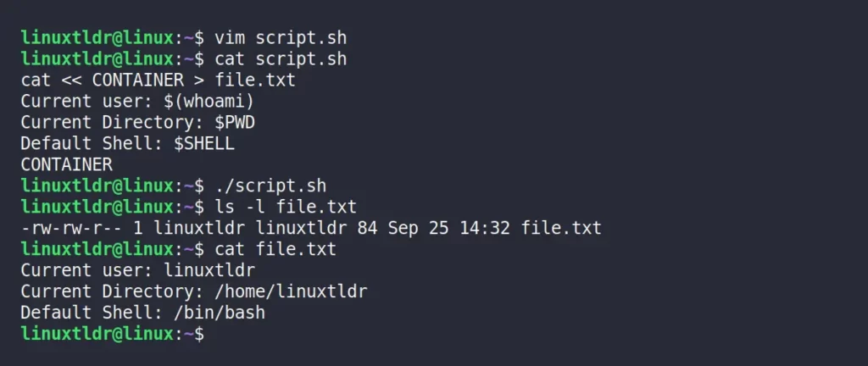Screen dimensions: 868x366
Task: Click file size value 84 in listing
Action: [x=367, y=228]
